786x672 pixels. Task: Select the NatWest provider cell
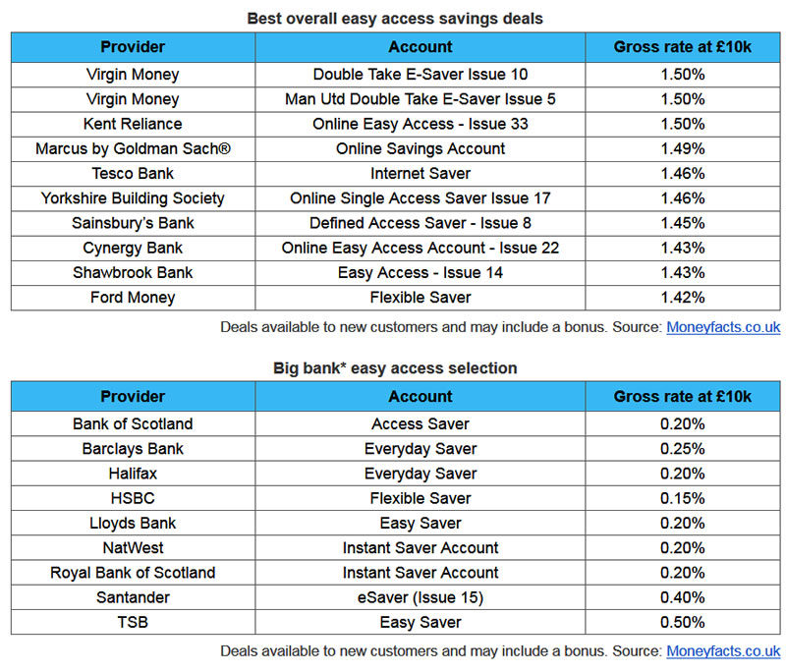(x=133, y=547)
